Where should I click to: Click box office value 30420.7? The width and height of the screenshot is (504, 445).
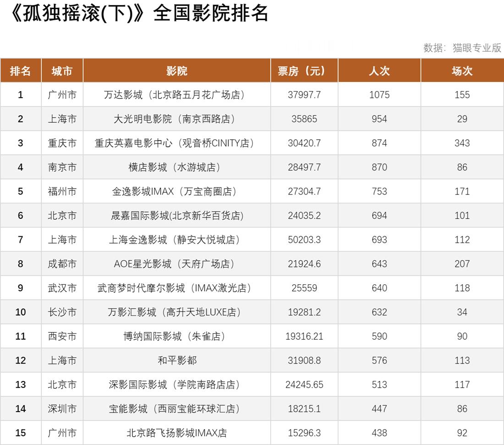pyautogui.click(x=304, y=143)
